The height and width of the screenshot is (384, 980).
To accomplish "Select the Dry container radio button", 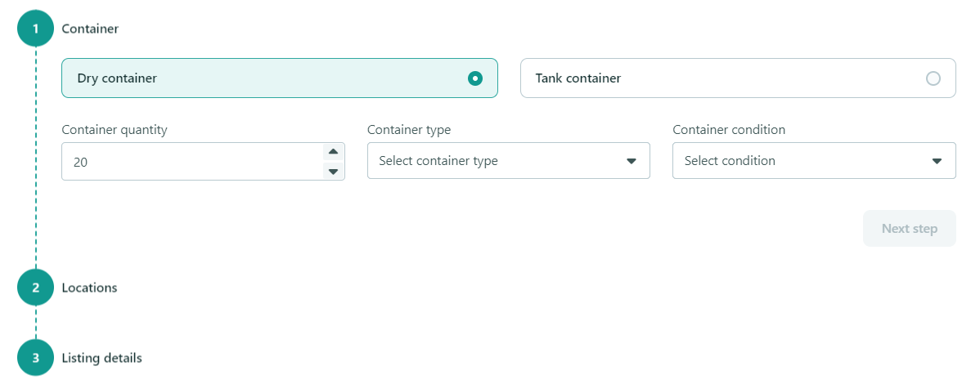I will (x=475, y=78).
